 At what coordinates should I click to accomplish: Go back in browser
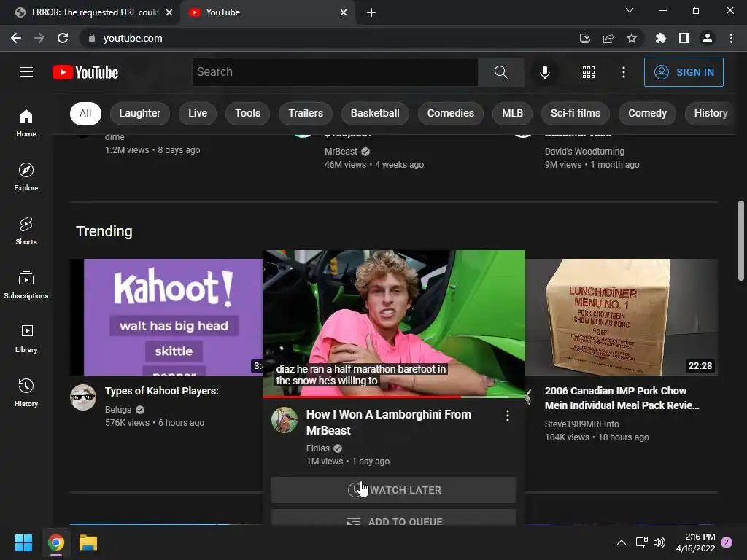coord(16,38)
